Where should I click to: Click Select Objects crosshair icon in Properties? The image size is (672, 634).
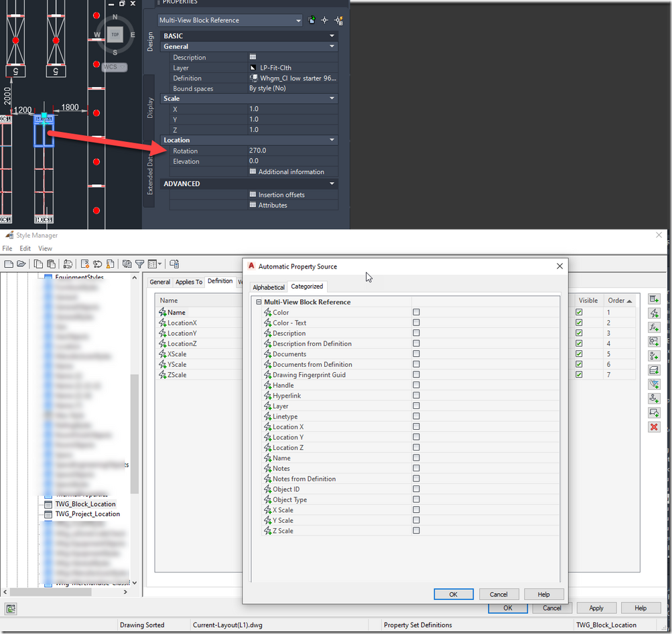click(x=325, y=21)
